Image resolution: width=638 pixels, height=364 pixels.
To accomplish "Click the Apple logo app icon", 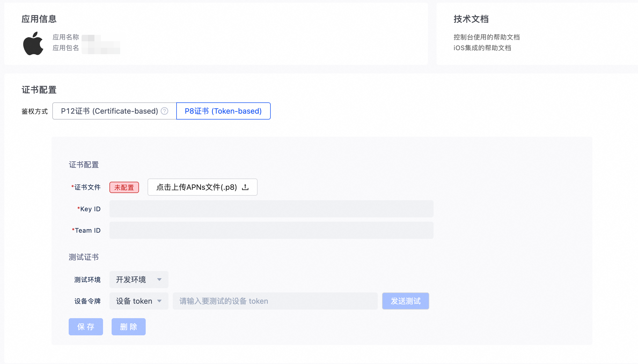I will 33,43.
